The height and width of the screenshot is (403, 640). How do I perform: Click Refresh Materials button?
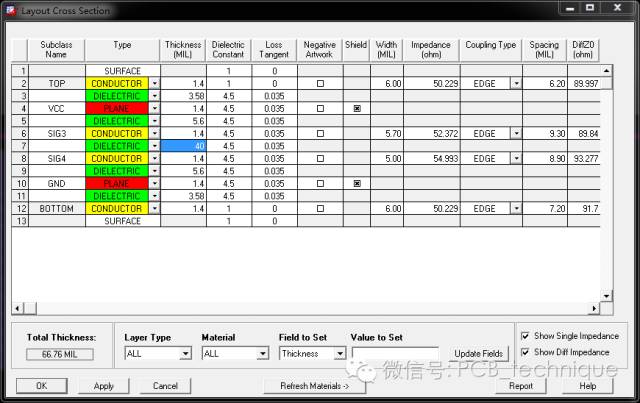[x=315, y=386]
